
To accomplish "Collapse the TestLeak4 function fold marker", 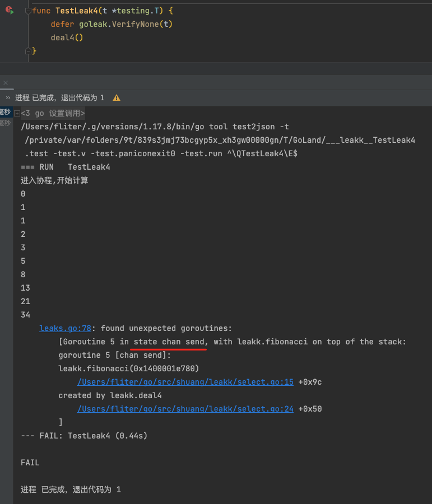I will click(x=28, y=11).
